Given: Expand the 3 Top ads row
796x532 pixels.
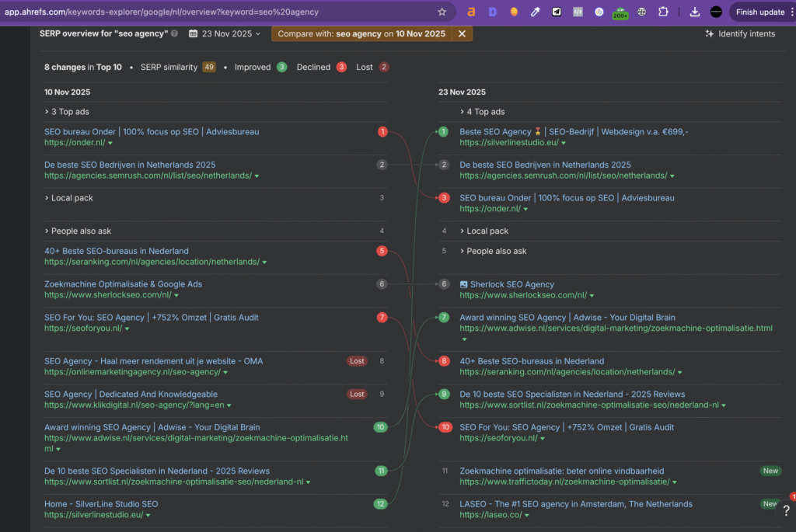Looking at the screenshot, I should pos(67,112).
